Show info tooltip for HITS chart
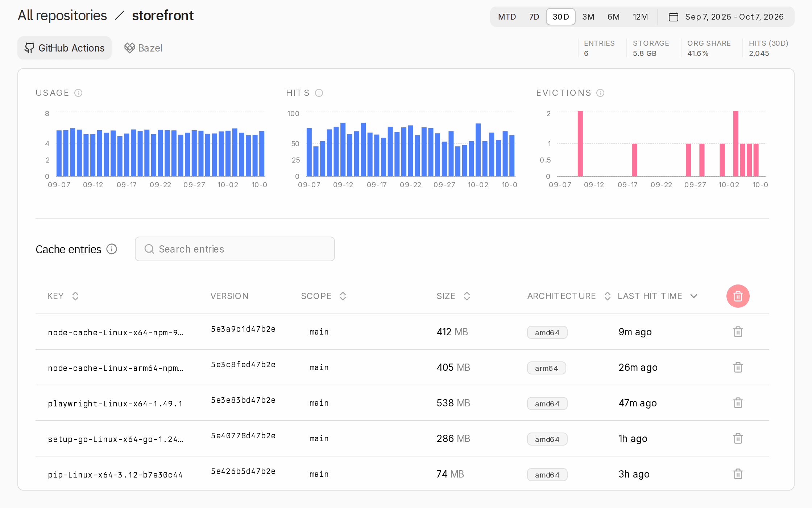812x508 pixels. [x=319, y=93]
